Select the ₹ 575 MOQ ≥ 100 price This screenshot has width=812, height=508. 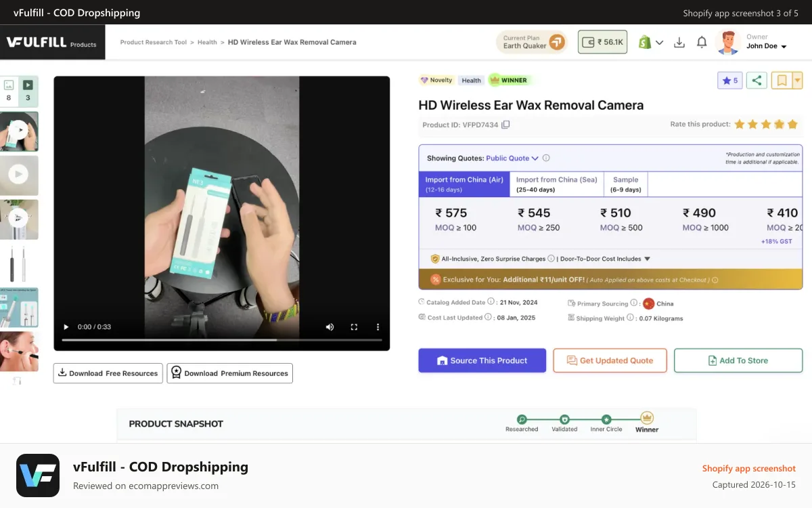pyautogui.click(x=456, y=219)
